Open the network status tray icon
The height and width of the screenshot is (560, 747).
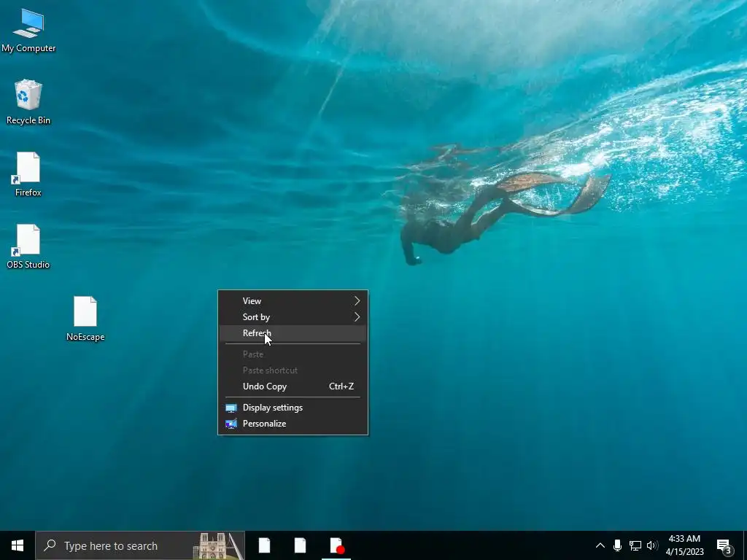pyautogui.click(x=635, y=545)
